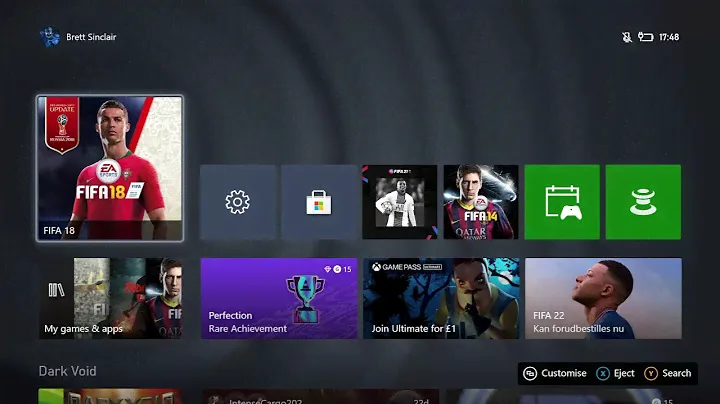
Task: Open the green controller thumbstick tile
Action: click(x=643, y=202)
